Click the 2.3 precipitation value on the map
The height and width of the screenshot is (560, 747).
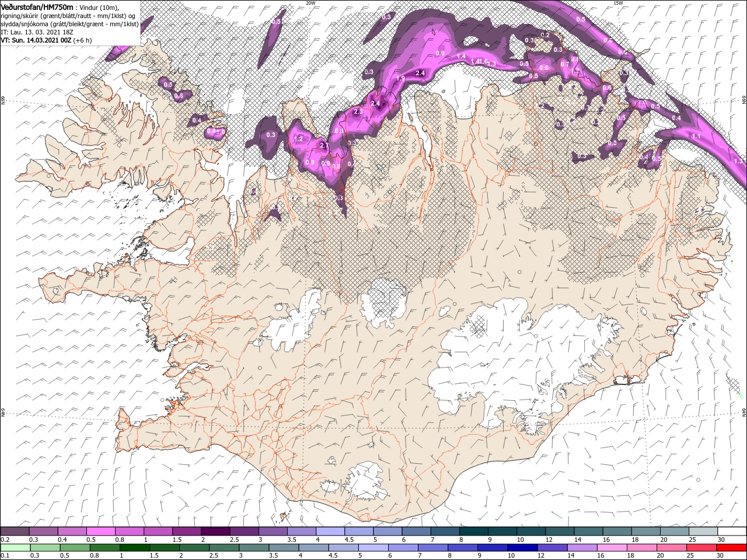click(358, 111)
